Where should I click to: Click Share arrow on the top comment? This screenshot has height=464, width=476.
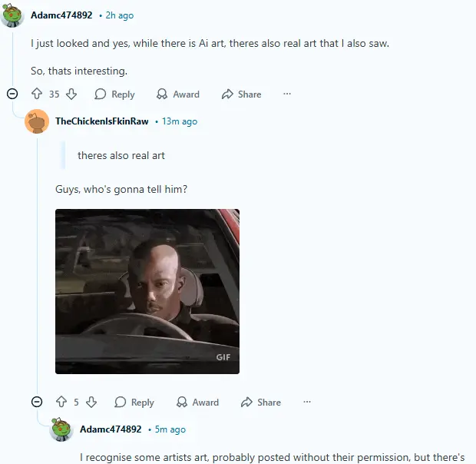tap(227, 94)
